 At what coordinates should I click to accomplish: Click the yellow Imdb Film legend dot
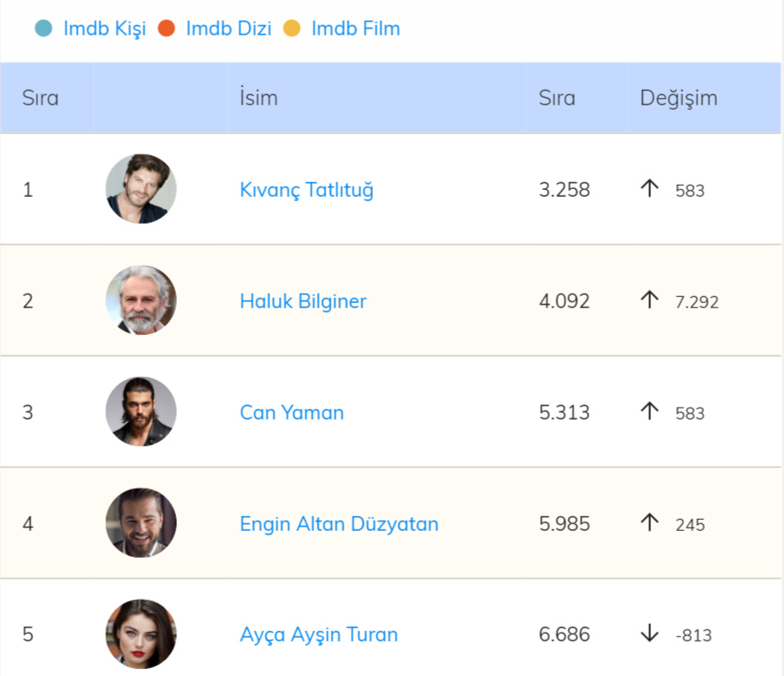(x=292, y=28)
